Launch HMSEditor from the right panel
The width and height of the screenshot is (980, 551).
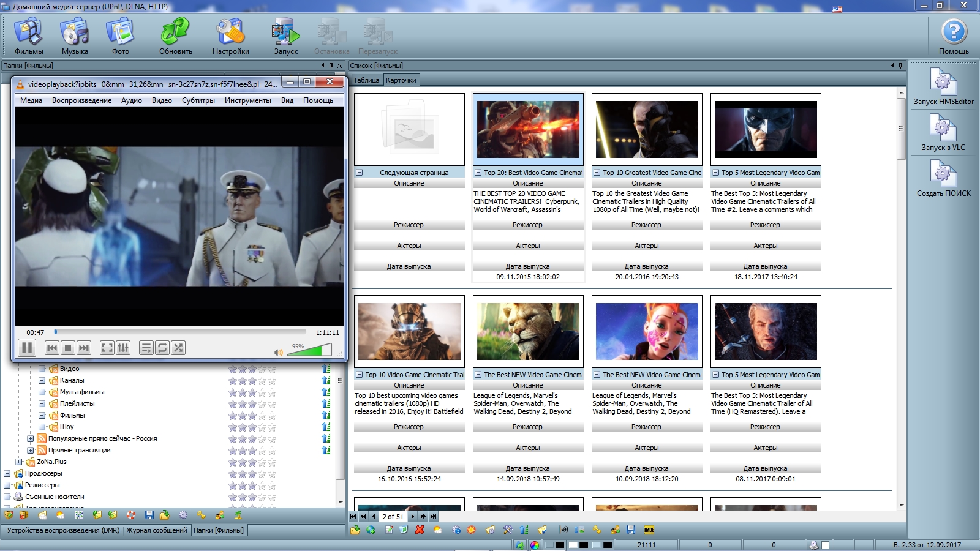pos(943,86)
